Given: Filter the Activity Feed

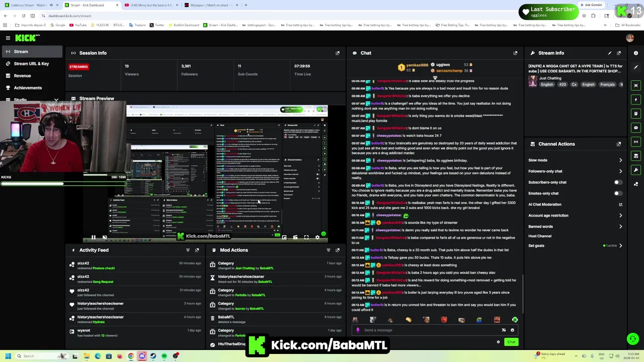Looking at the screenshot, I should (x=188, y=250).
